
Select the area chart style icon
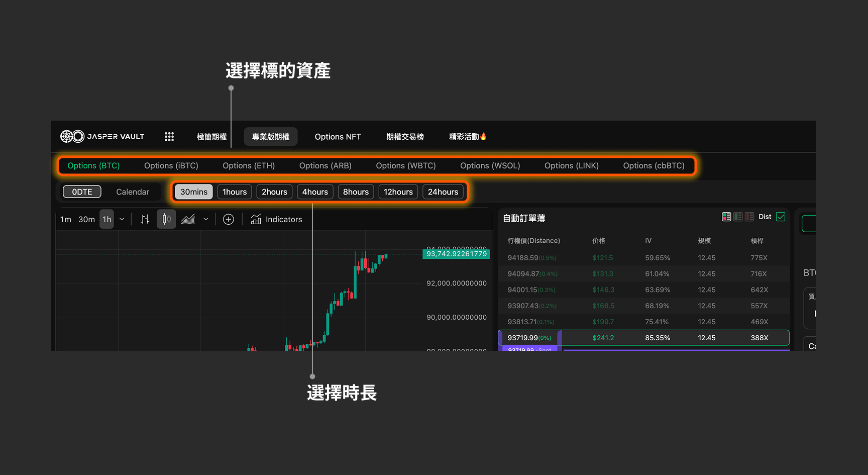tap(188, 219)
